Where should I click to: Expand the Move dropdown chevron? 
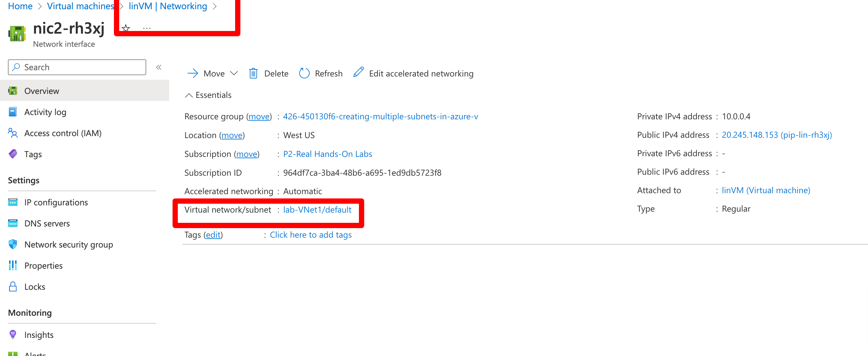tap(234, 74)
